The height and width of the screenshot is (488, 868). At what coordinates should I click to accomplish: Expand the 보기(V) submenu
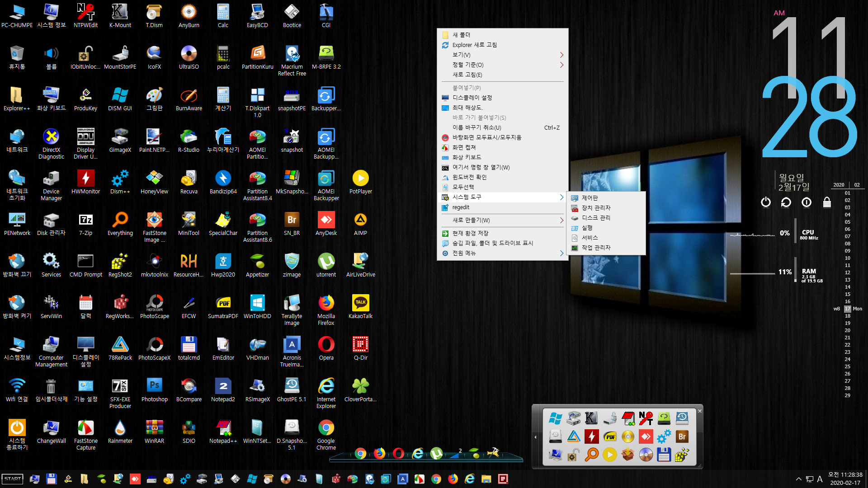[x=502, y=55]
